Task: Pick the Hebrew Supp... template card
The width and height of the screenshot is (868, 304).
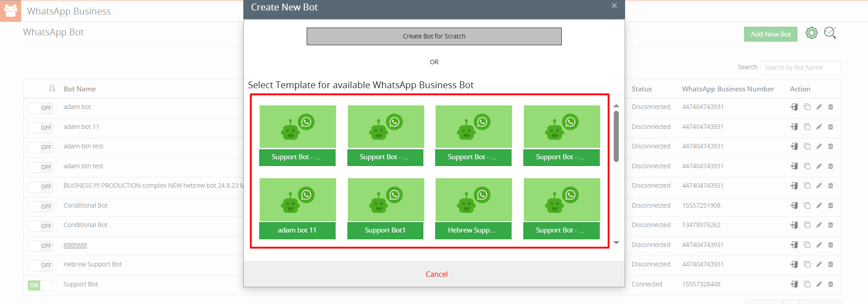Action: (474, 209)
